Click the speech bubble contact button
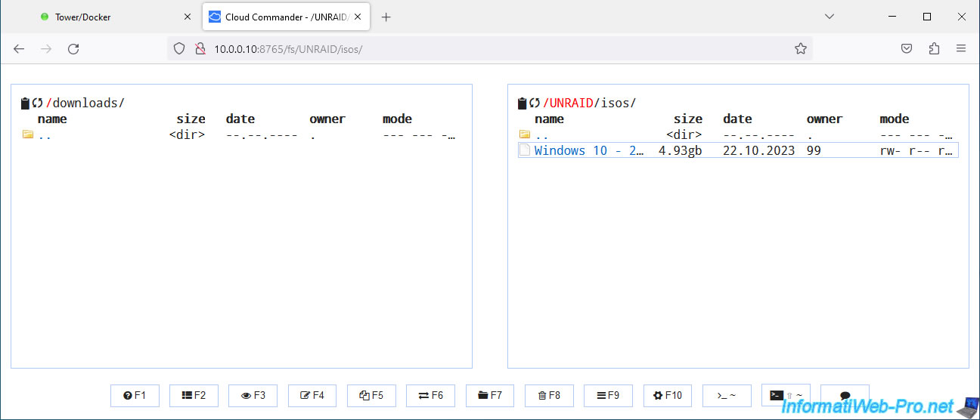980x420 pixels. pyautogui.click(x=845, y=395)
